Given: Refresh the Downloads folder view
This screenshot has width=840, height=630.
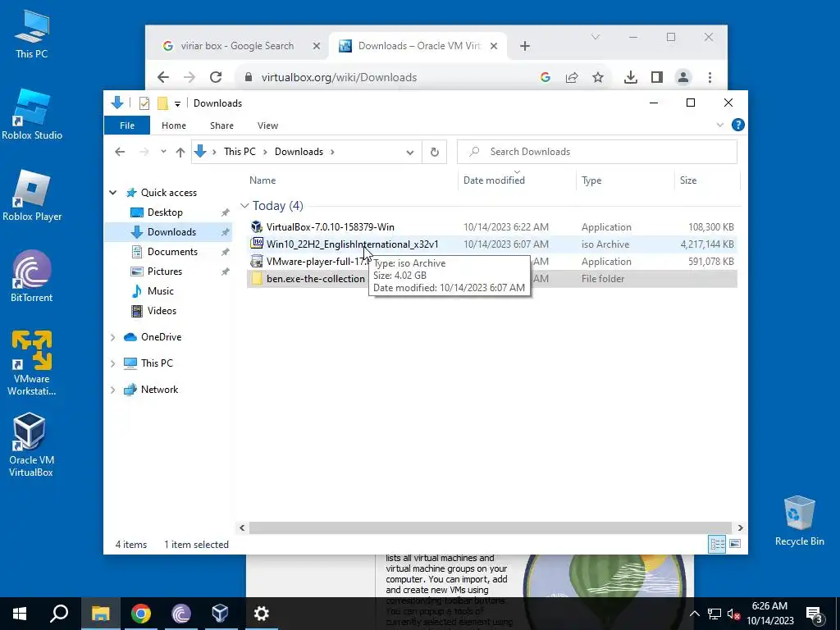Looking at the screenshot, I should coord(435,152).
